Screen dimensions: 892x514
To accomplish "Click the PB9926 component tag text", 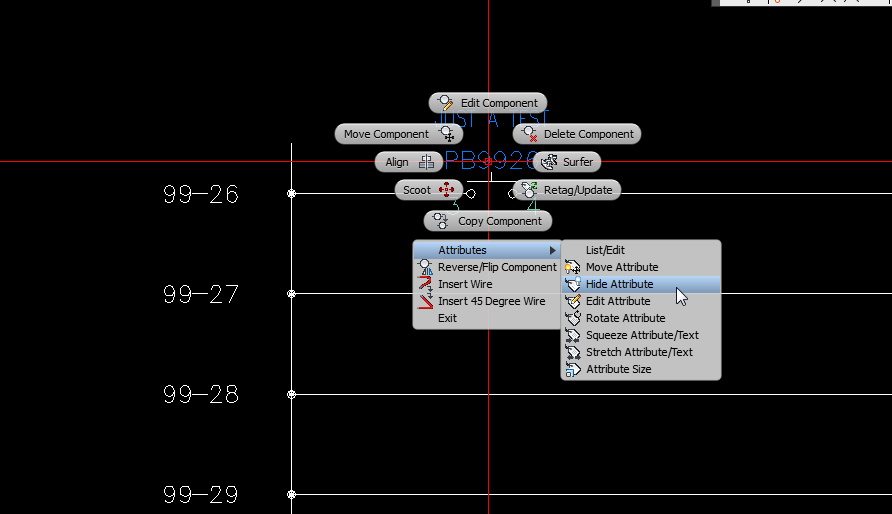I will (490, 161).
